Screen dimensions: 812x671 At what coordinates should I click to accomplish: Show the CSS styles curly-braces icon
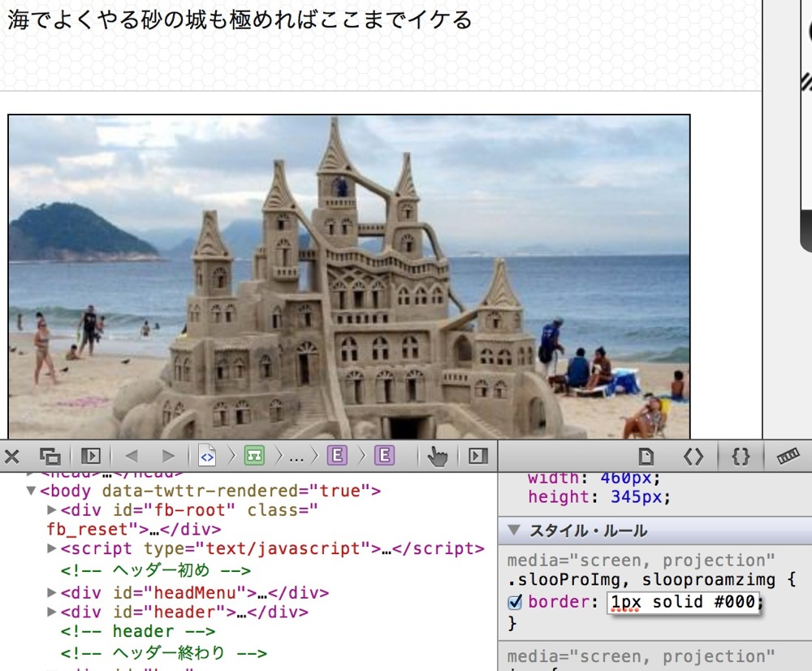(741, 457)
